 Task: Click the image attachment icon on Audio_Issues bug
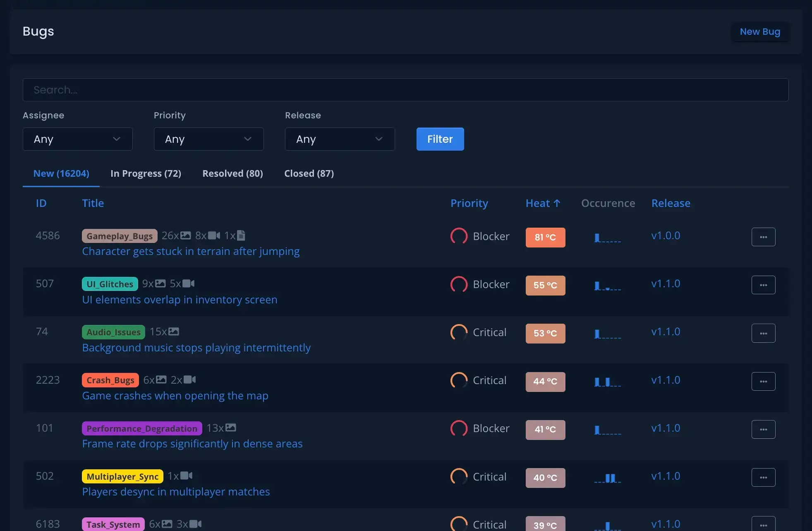click(x=174, y=332)
